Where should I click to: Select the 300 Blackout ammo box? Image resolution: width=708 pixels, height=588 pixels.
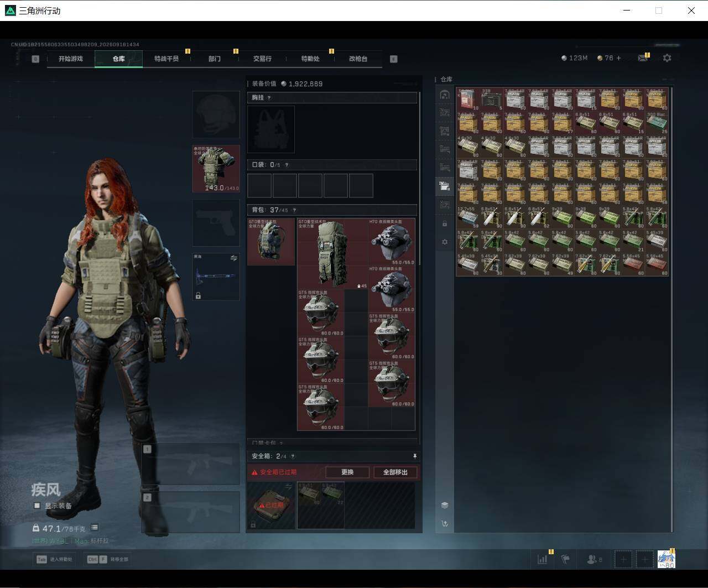(657, 123)
